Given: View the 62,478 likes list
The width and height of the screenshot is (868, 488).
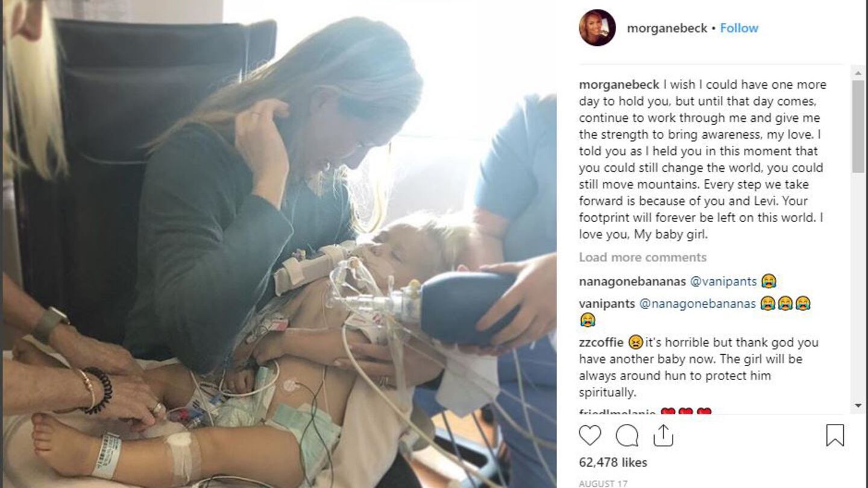Looking at the screenshot, I should [x=613, y=462].
